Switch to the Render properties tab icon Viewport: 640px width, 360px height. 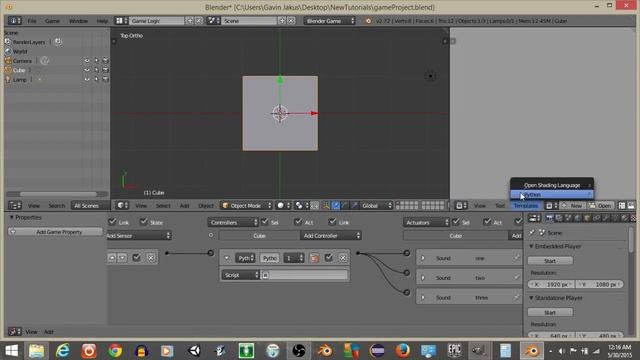549,218
